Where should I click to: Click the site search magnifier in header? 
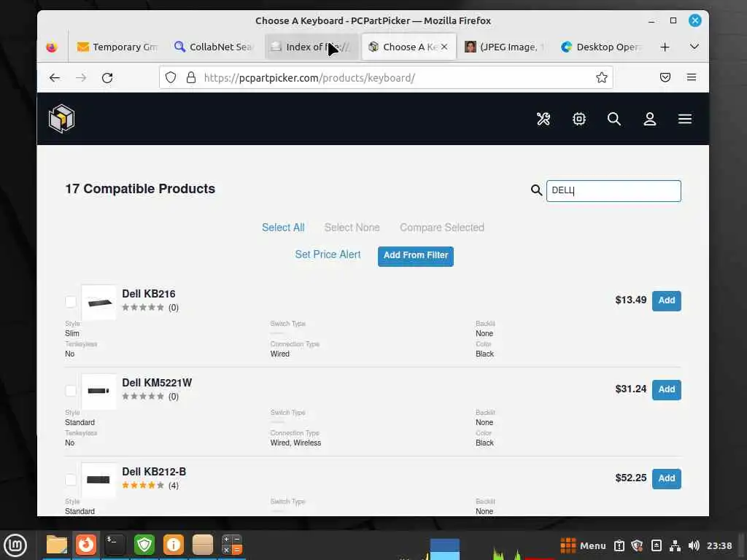614,119
